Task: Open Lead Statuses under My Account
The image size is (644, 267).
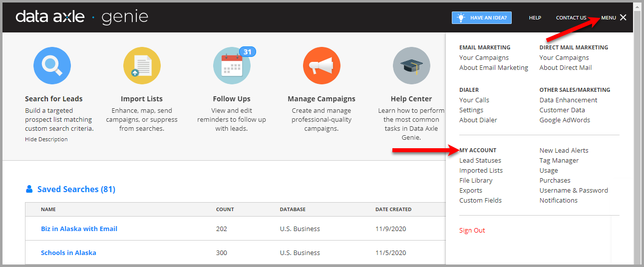Action: pyautogui.click(x=480, y=160)
